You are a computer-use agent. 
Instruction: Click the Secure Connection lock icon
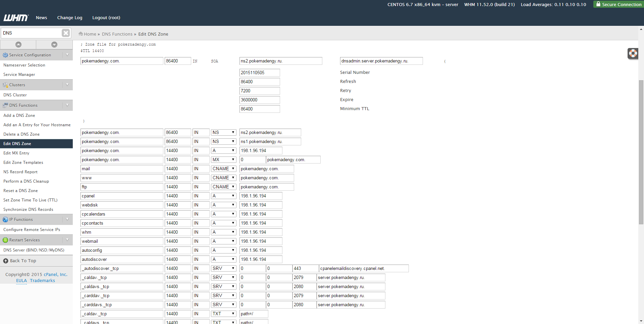tap(598, 4)
